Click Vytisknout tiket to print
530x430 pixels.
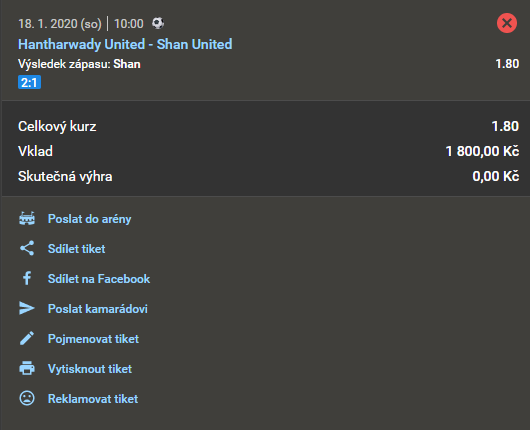[90, 369]
